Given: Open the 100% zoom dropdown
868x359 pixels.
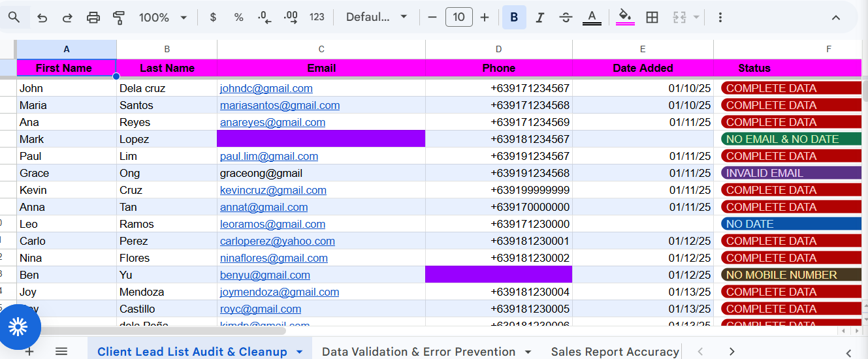Looking at the screenshot, I should coord(163,18).
